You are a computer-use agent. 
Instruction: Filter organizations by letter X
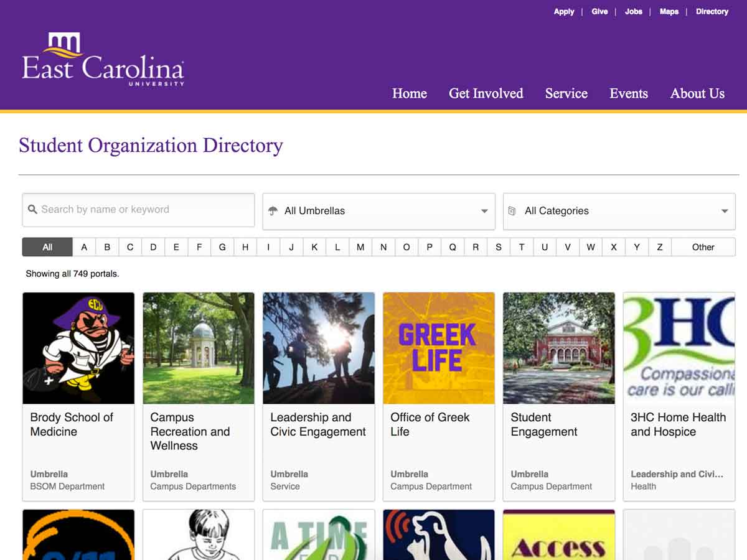coord(614,247)
